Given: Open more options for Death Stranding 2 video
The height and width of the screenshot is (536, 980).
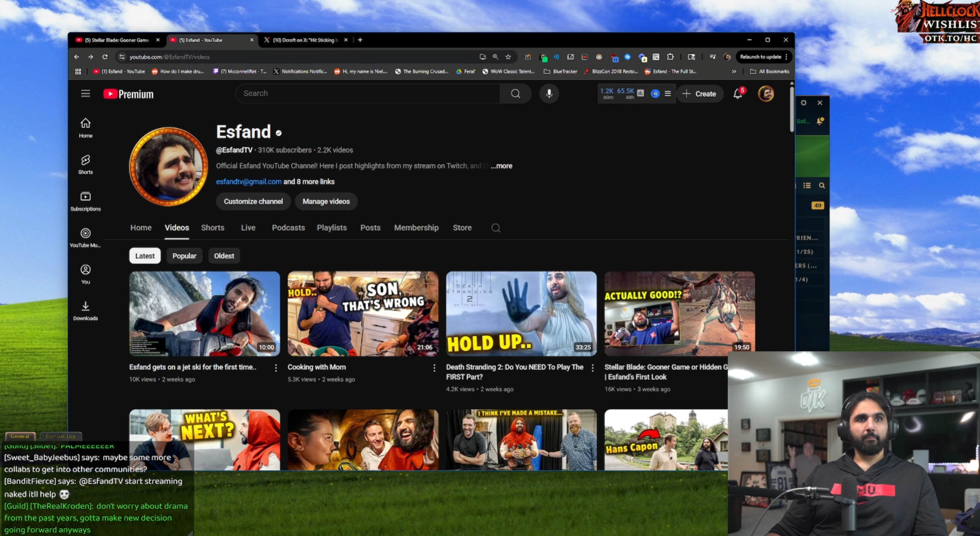Looking at the screenshot, I should pos(593,368).
